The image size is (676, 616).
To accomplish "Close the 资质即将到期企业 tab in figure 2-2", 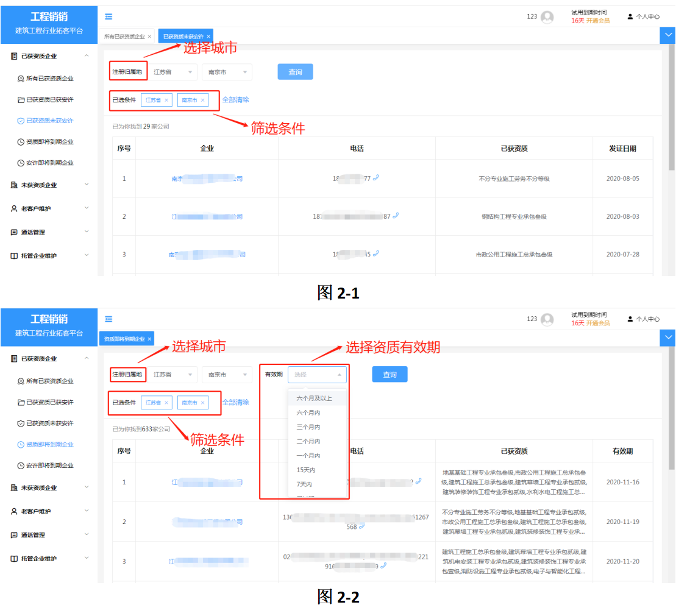I will pos(149,339).
